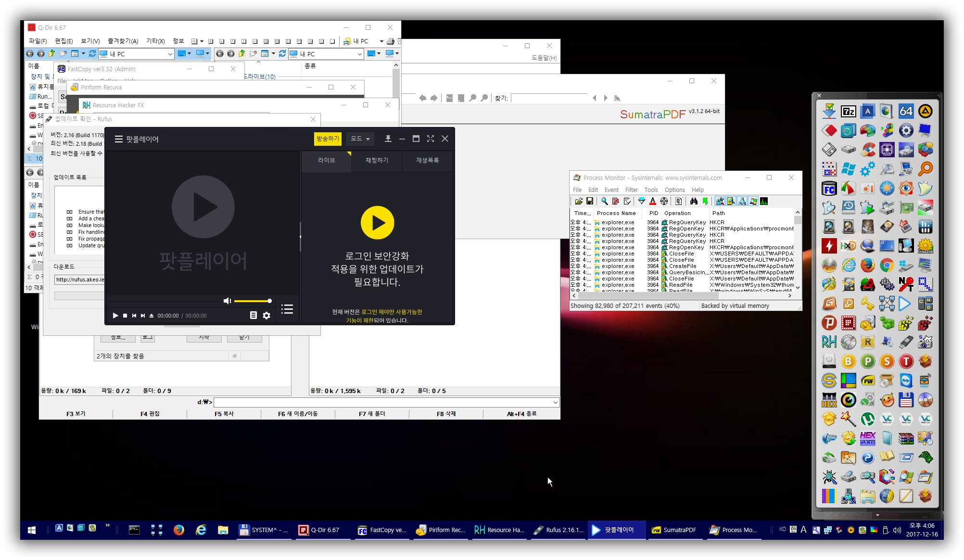Viewport: 964px width, 560px height.
Task: Launch Resource Hacker RH icon in launcher
Action: pos(829,342)
